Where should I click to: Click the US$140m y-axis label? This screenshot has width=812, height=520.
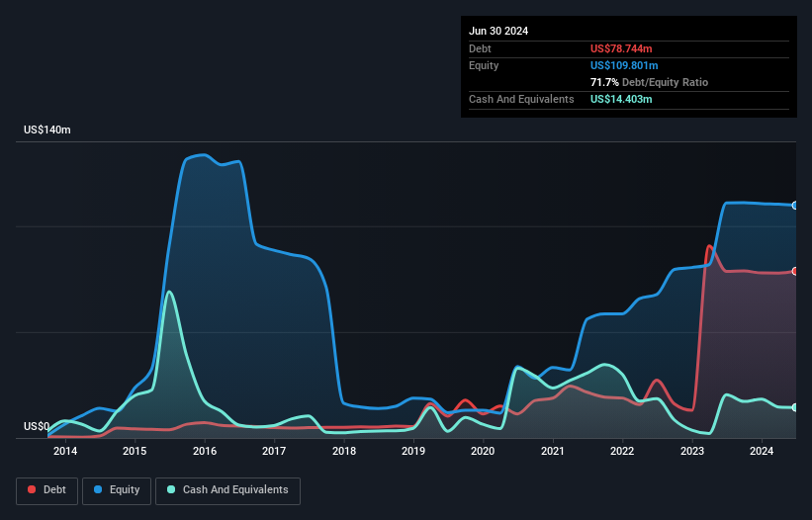[47, 130]
